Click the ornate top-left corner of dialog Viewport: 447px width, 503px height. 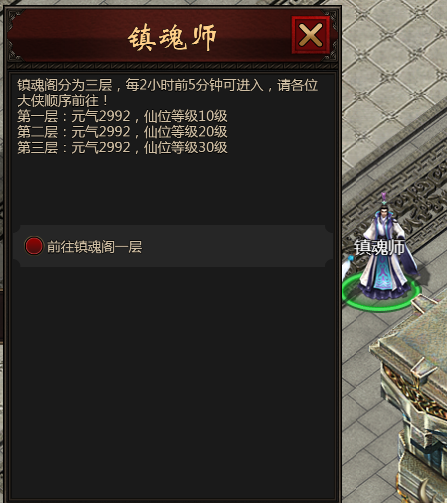[x=15, y=18]
